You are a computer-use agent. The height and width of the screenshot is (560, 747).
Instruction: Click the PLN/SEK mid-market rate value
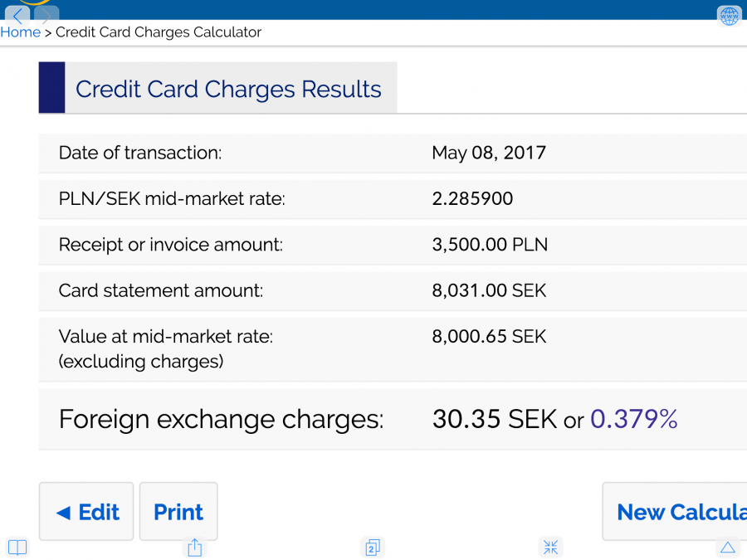[x=472, y=198]
